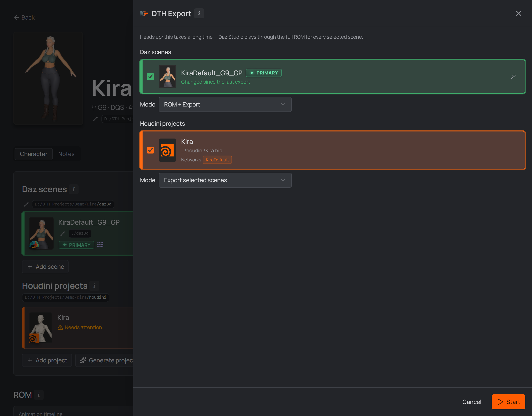
Task: Click the gender symbol icon before G9
Action: [94, 108]
